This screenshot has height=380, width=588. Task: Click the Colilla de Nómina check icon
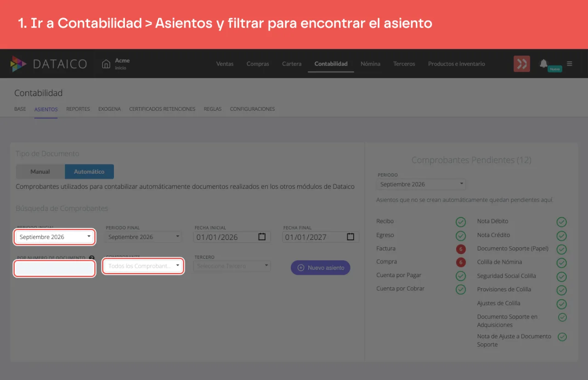click(x=561, y=263)
